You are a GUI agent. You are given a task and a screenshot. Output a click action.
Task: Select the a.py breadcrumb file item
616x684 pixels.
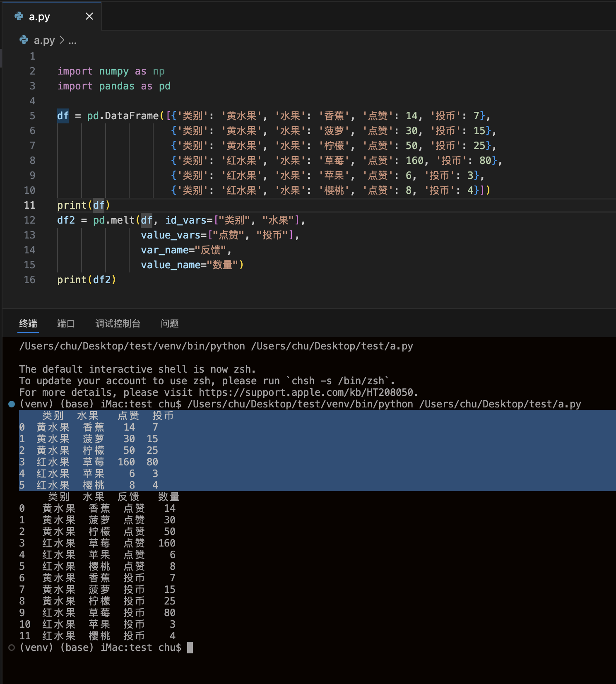click(44, 40)
